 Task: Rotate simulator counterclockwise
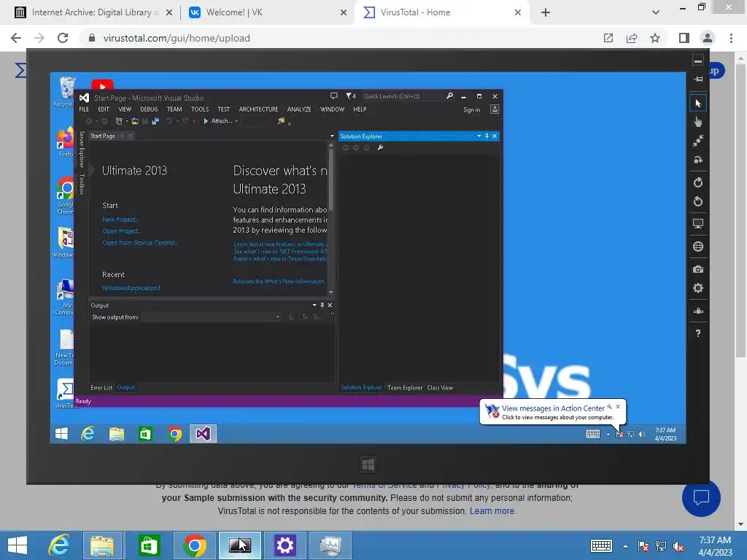point(698,201)
